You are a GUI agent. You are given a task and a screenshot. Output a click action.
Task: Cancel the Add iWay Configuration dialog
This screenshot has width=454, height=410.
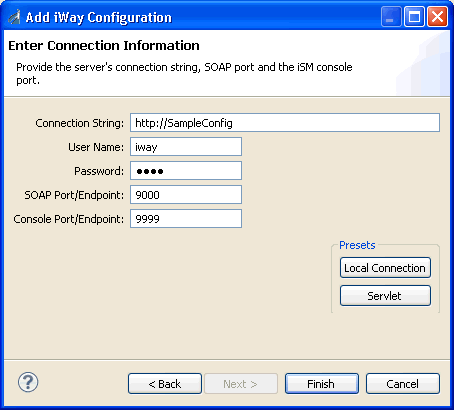(403, 384)
